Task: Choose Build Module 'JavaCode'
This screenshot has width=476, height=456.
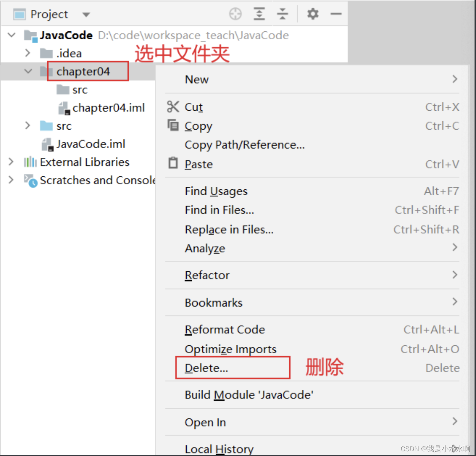Action: (x=312, y=395)
